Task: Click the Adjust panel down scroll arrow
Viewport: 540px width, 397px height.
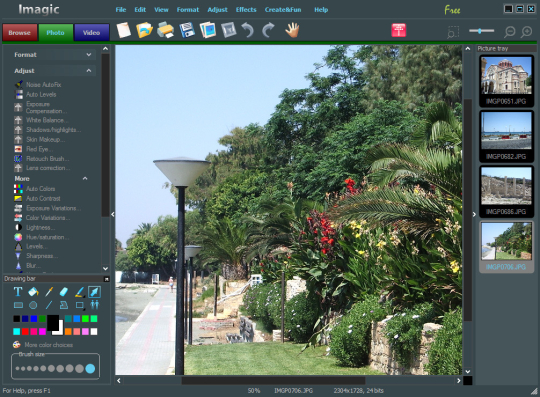Action: (105, 268)
